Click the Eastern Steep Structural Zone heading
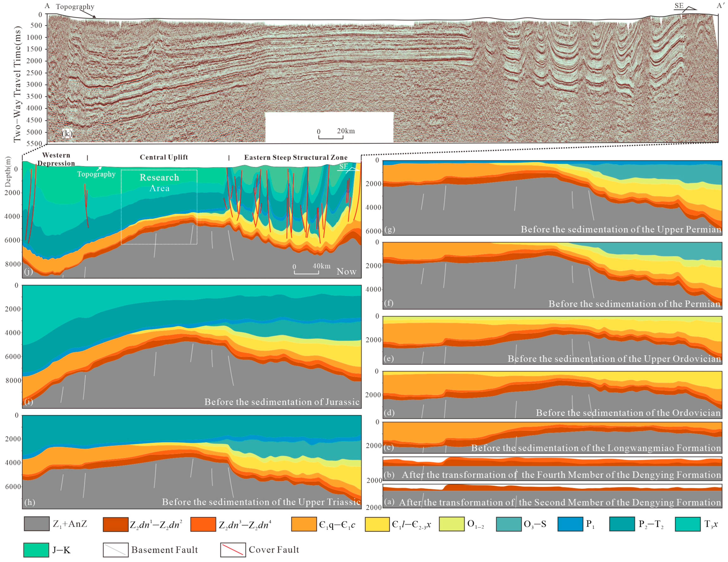Image resolution: width=728 pixels, height=562 pixels. pyautogui.click(x=296, y=158)
